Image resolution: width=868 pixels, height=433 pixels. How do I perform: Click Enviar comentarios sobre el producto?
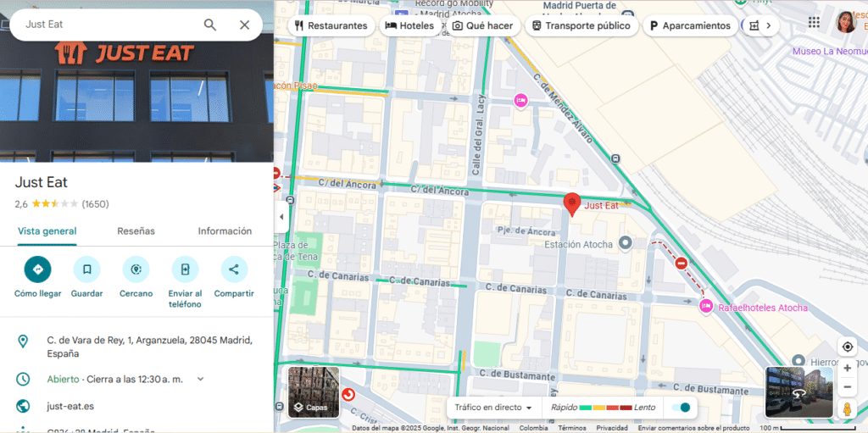(693, 428)
